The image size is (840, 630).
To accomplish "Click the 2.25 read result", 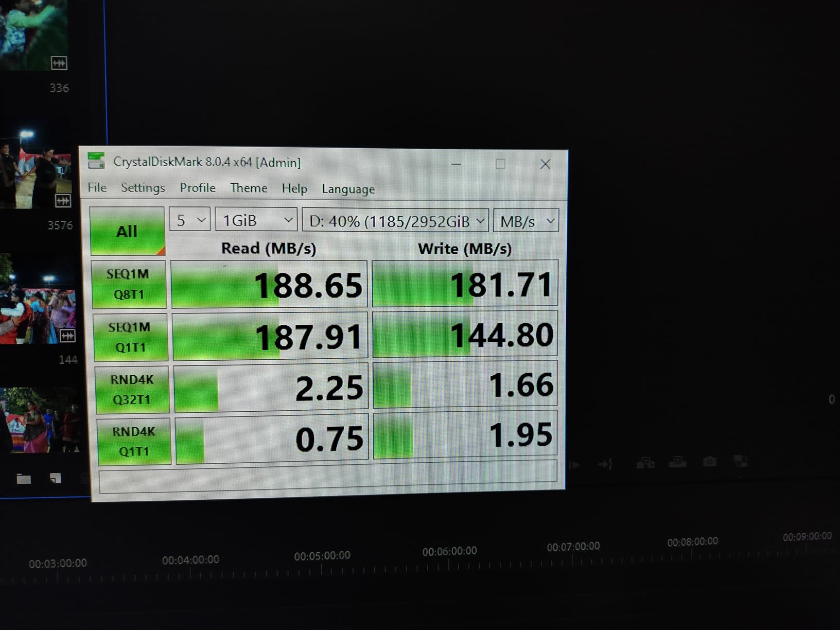I will 272,388.
